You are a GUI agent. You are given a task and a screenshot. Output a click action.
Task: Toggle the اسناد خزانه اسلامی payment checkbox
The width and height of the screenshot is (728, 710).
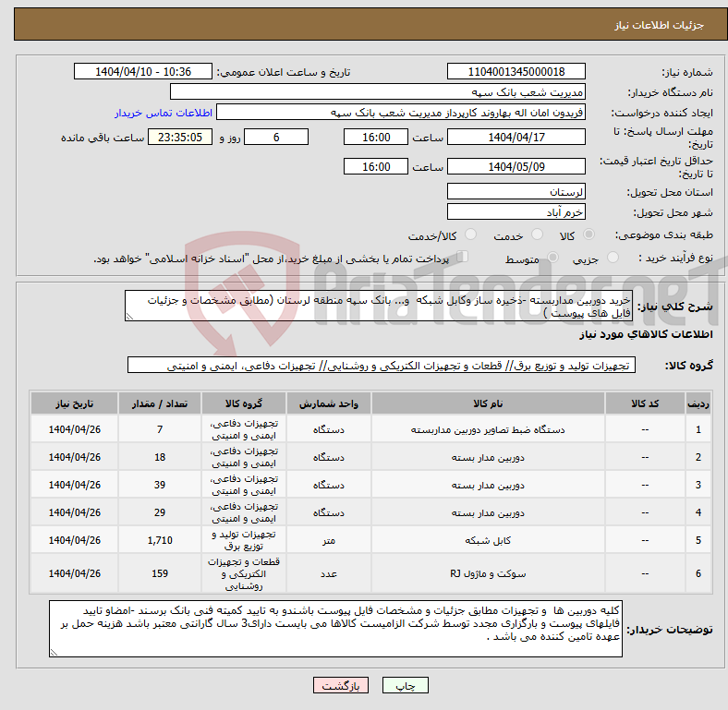click(463, 257)
